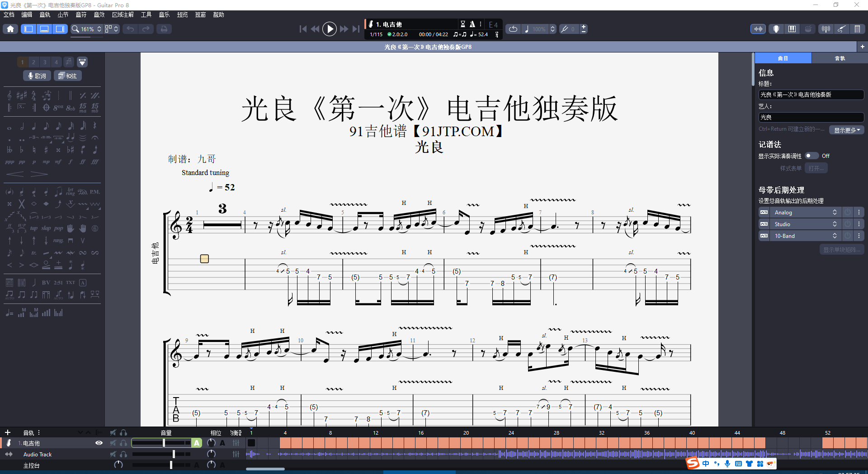Jump to last bar in transport
This screenshot has height=474, width=868.
356,29
